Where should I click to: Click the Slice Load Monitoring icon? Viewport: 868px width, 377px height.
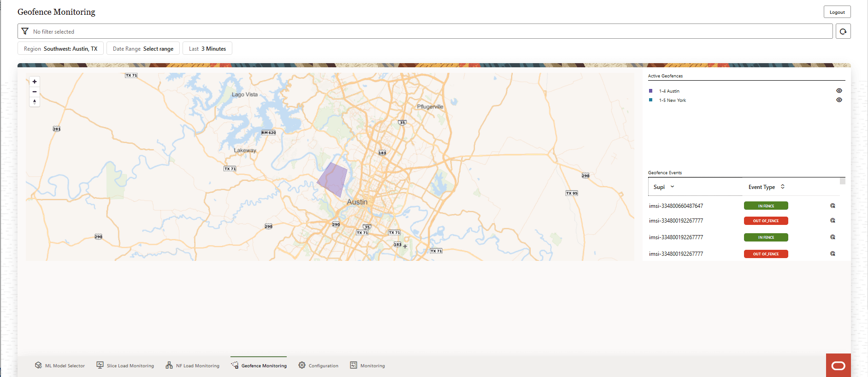coord(100,365)
